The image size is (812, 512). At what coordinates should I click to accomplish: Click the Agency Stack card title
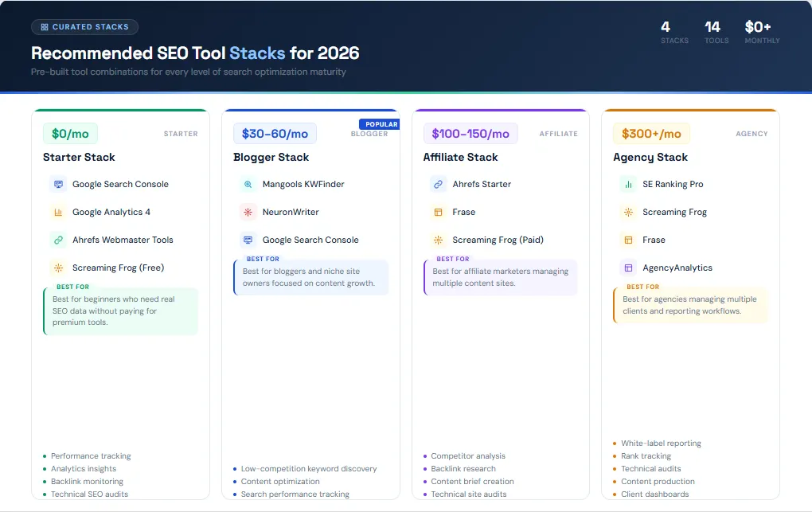[650, 157]
